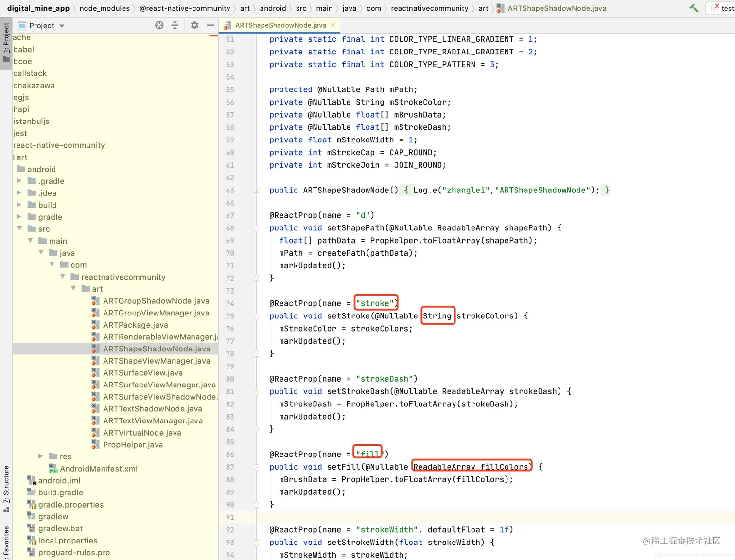Click the locate/scroll from source target icon
This screenshot has height=560, width=735.
[x=159, y=25]
